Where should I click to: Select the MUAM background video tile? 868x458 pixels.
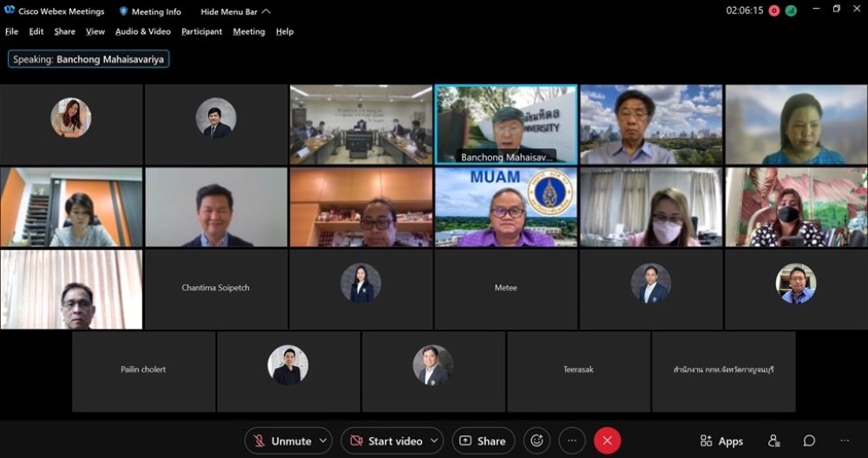tap(505, 207)
